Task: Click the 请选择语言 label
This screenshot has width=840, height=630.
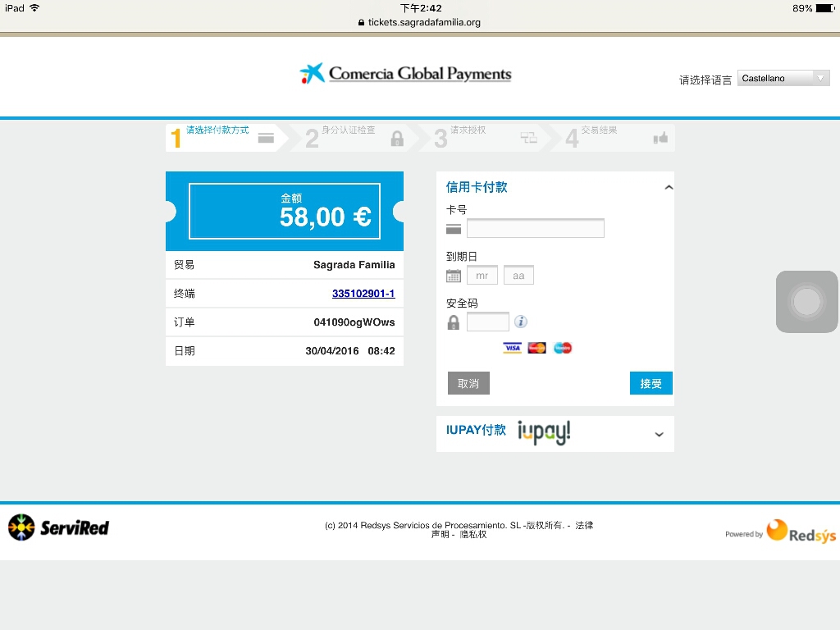Action: pyautogui.click(x=705, y=80)
